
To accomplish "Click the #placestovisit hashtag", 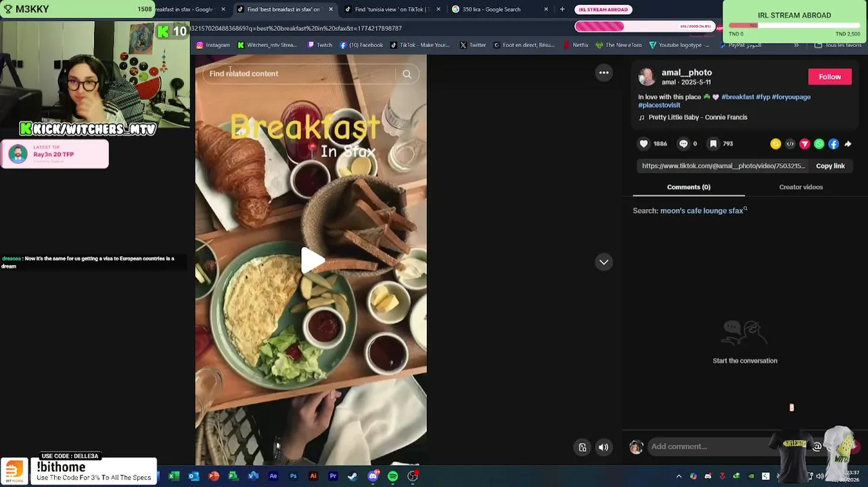I will pos(659,105).
